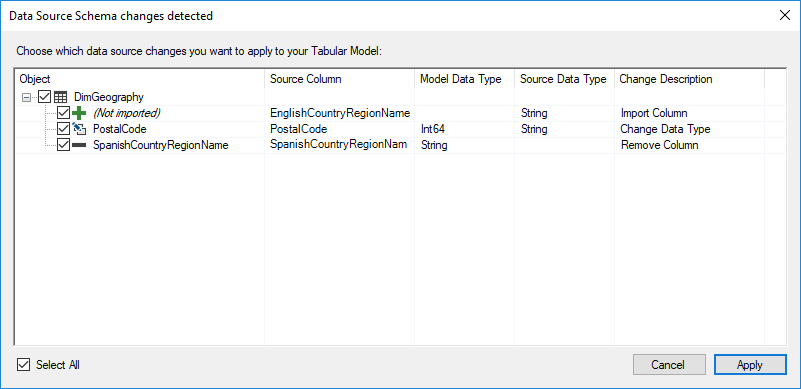Click the SpanishCountryRegionNam source column cell
This screenshot has width=801, height=389.
339,144
